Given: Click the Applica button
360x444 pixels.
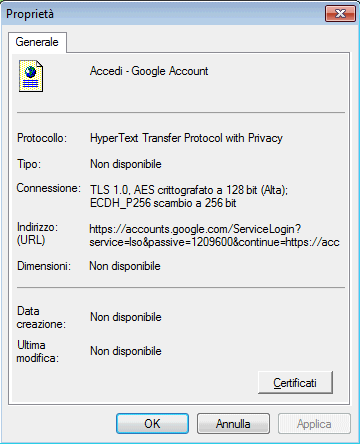Looking at the screenshot, I should click(x=314, y=424).
